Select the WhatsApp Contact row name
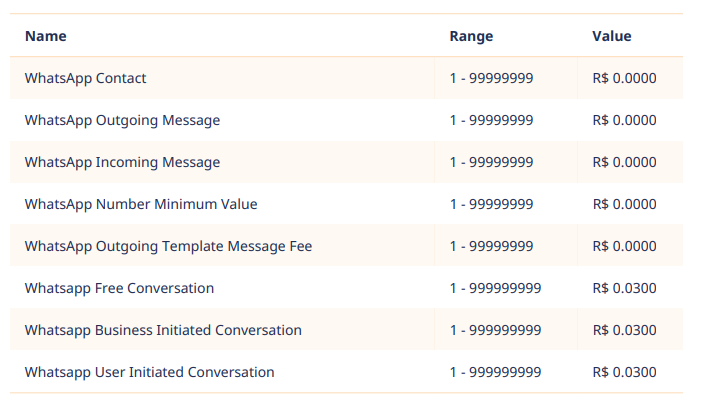 (x=86, y=78)
